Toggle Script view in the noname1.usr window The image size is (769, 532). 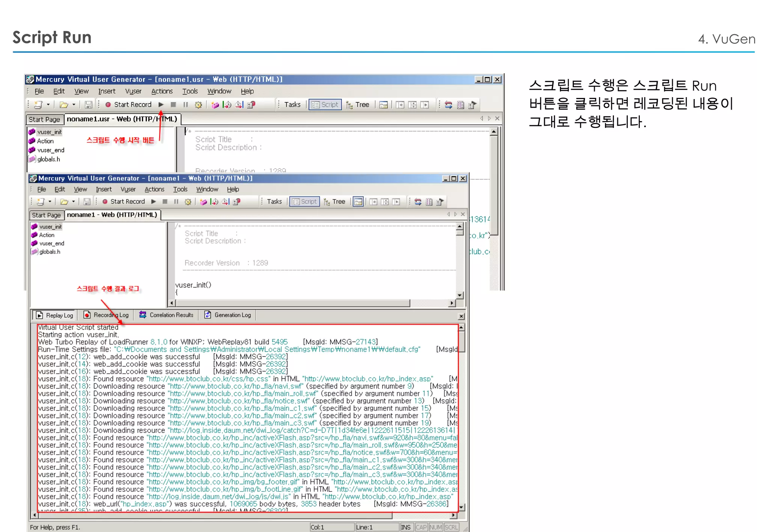pyautogui.click(x=325, y=105)
